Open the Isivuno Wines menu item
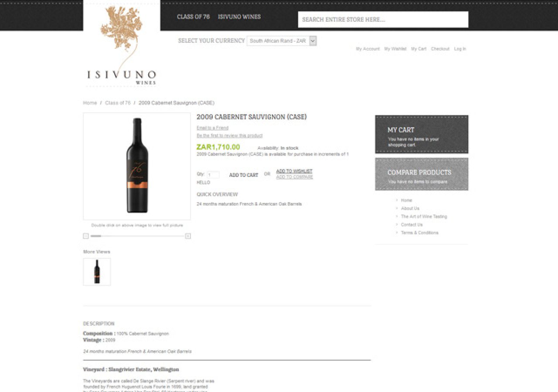Image resolution: width=558 pixels, height=392 pixels. point(239,17)
